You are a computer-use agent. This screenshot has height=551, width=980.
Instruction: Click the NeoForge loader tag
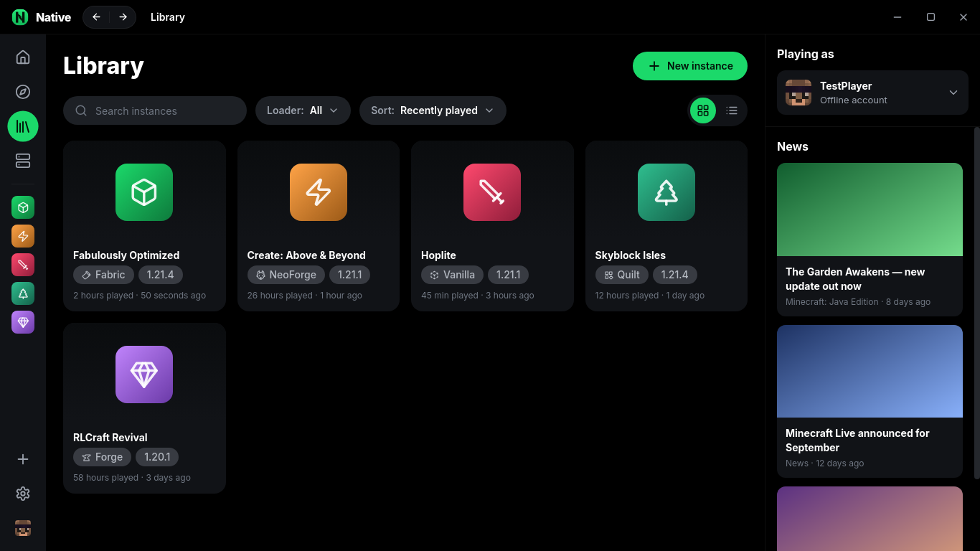[286, 275]
